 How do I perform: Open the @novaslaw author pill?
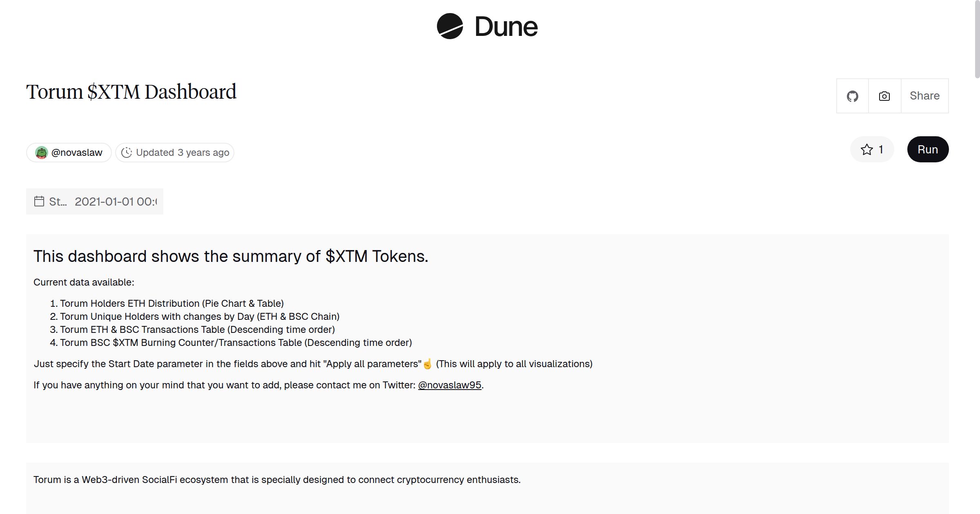(x=69, y=152)
